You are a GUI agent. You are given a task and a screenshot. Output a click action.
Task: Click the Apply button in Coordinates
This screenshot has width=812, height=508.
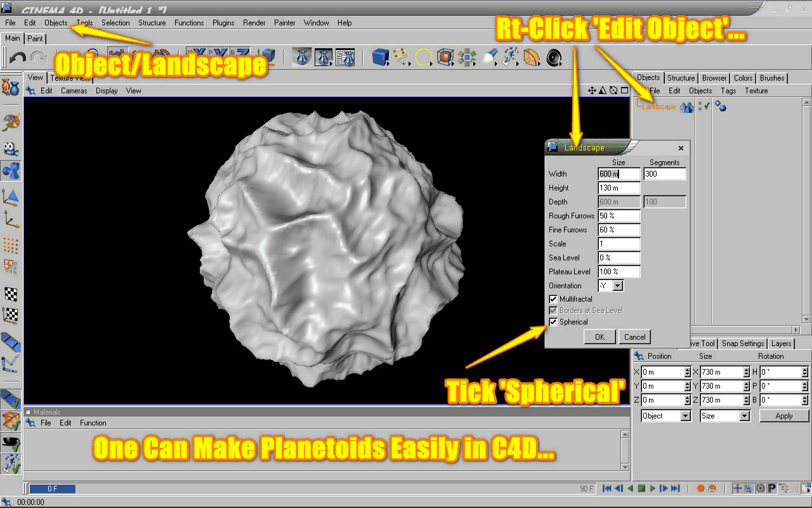point(784,416)
